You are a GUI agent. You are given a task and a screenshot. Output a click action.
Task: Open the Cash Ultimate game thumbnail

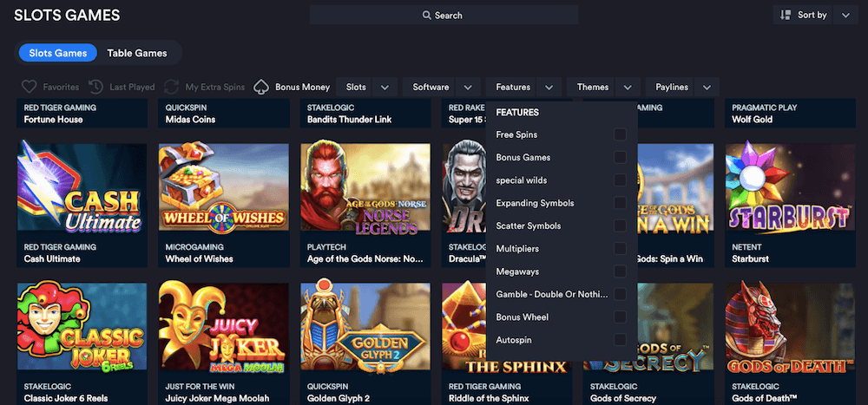[82, 191]
